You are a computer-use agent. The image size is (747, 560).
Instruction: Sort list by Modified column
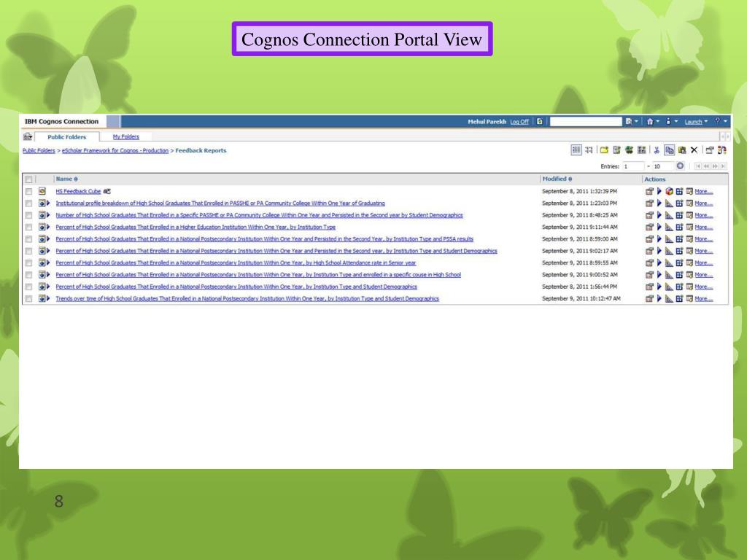point(557,179)
